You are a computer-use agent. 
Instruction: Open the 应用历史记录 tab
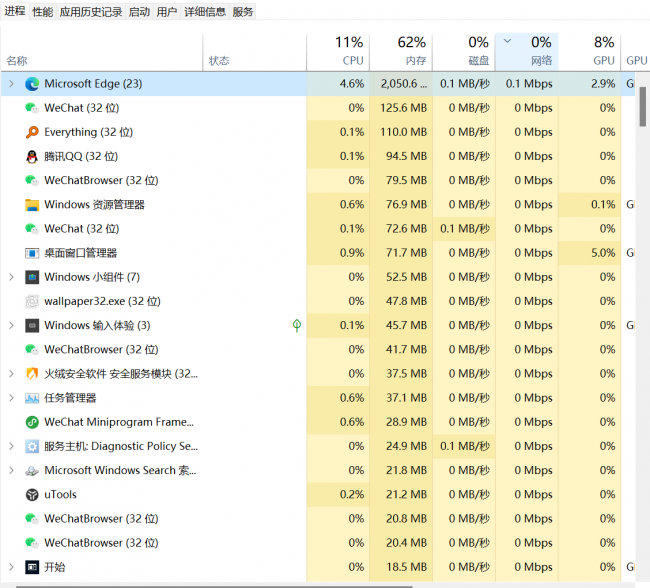click(x=91, y=12)
